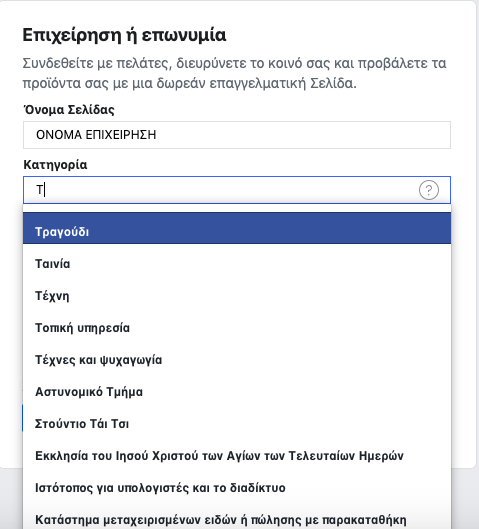479x529 pixels.
Task: Choose Ταινία from the category list
Action: [x=237, y=263]
